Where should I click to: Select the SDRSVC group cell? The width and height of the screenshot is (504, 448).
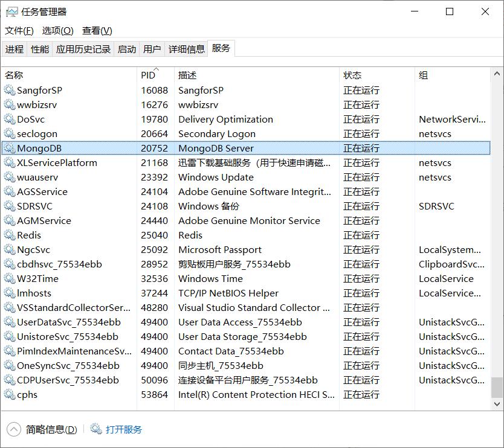[x=436, y=206]
